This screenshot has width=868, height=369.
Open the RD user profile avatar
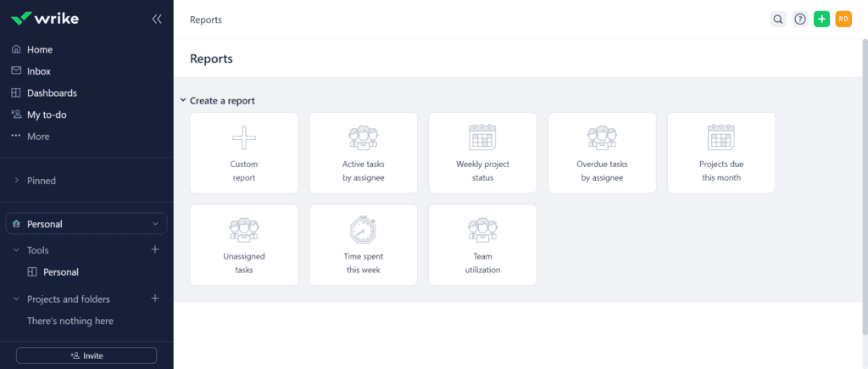click(843, 20)
